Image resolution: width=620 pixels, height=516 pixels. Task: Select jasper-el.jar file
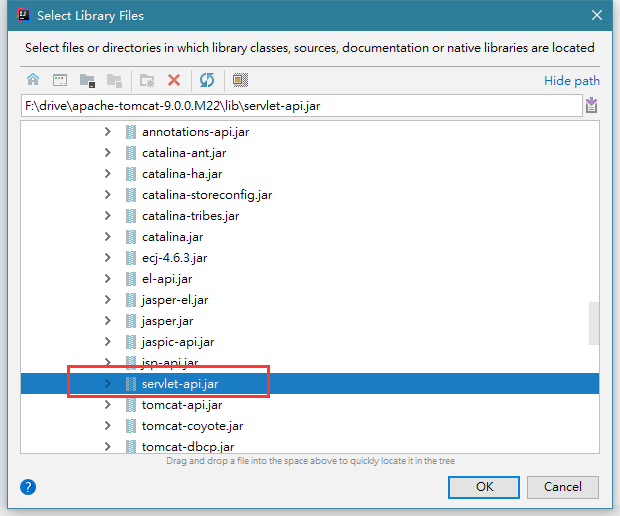[x=175, y=300]
